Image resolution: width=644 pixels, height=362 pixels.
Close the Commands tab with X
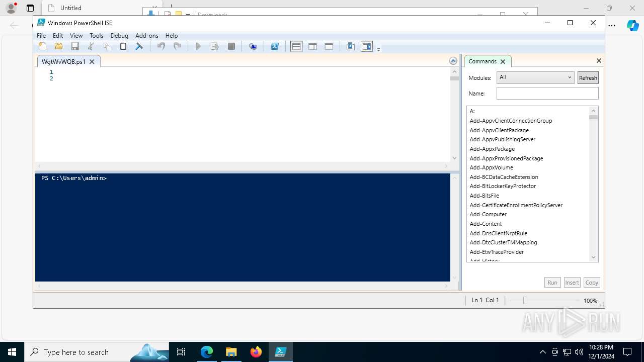[x=503, y=62]
